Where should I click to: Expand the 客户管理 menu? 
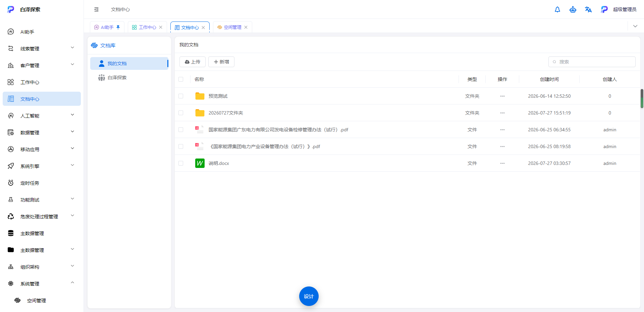(42, 65)
